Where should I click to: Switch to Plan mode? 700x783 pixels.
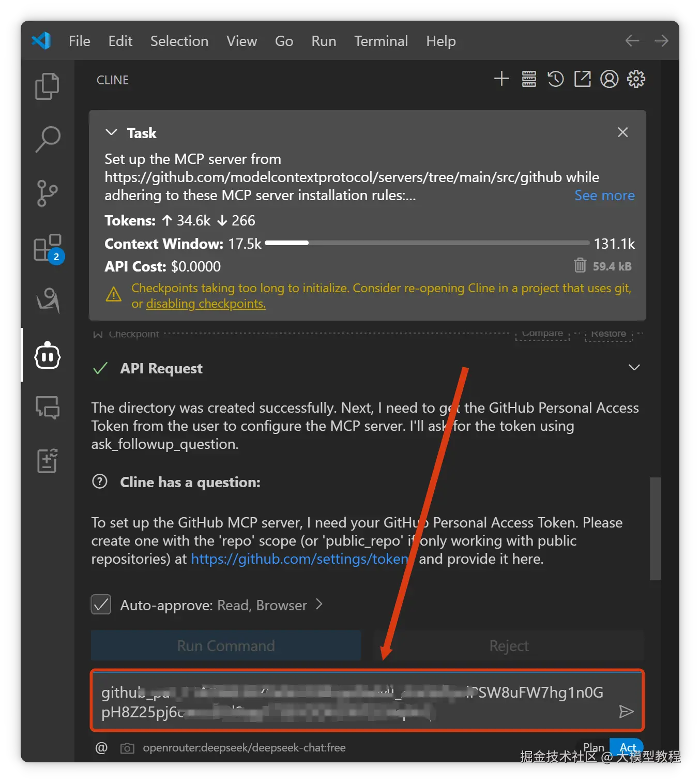pos(593,747)
